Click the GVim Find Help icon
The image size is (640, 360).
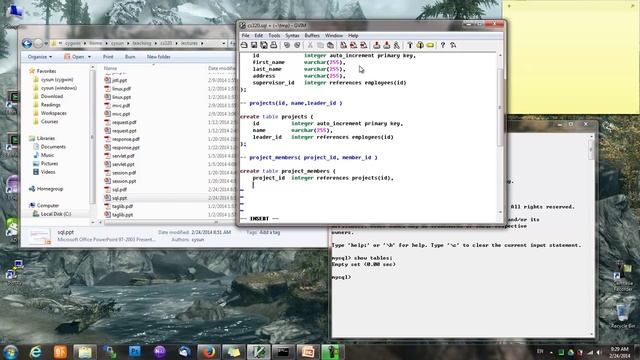[x=453, y=45]
